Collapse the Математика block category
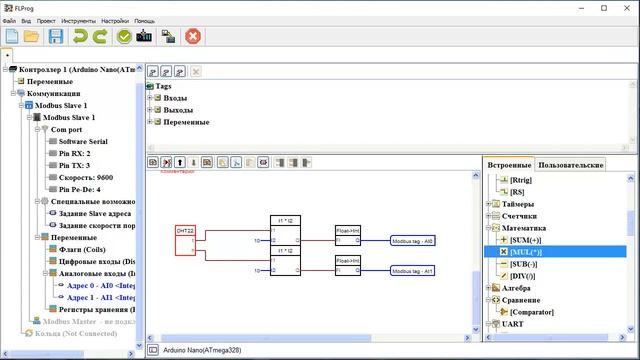 488,228
